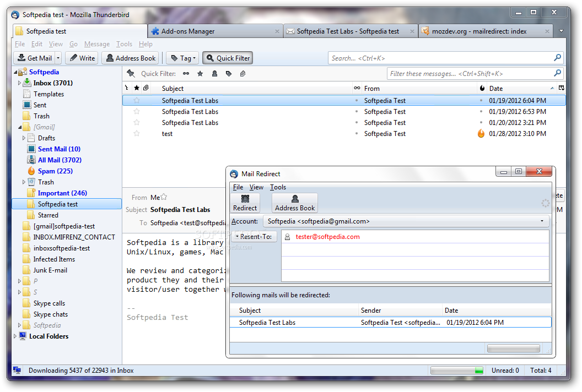Collapse the Softpedia account tree
Image resolution: width=582 pixels, height=392 pixels.
pos(15,72)
